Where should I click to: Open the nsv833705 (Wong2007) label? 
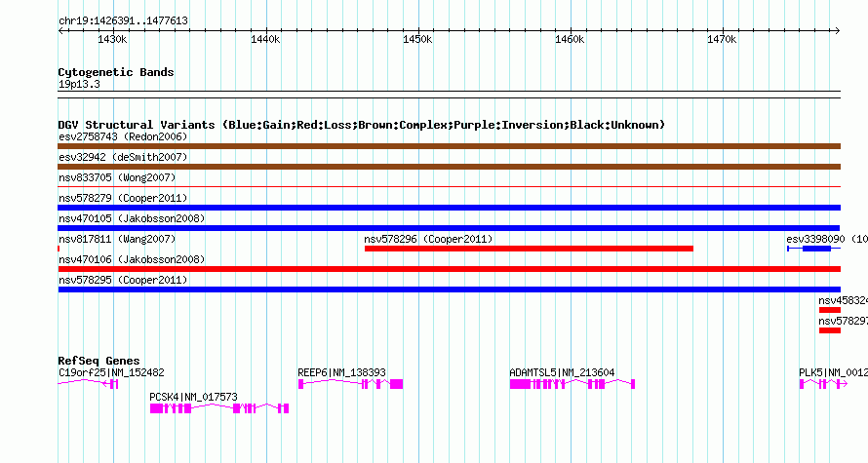pos(117,177)
